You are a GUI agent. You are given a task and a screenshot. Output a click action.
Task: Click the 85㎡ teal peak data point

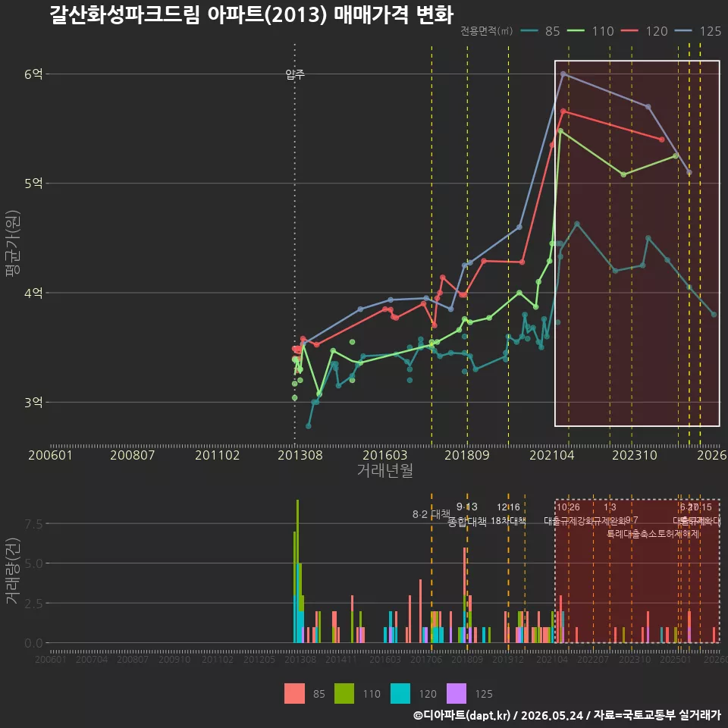[577, 224]
